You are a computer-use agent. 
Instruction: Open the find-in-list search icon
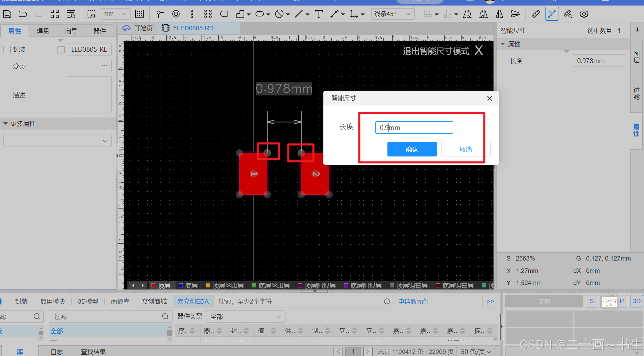click(x=71, y=14)
